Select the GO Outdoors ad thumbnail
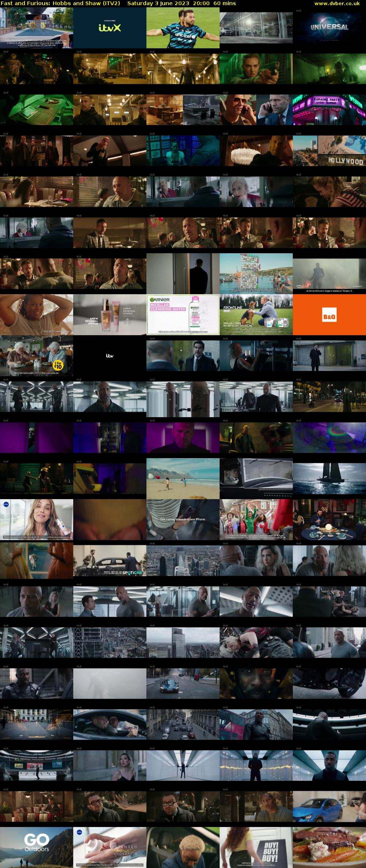Viewport: 366px width, 868px height. [37, 848]
